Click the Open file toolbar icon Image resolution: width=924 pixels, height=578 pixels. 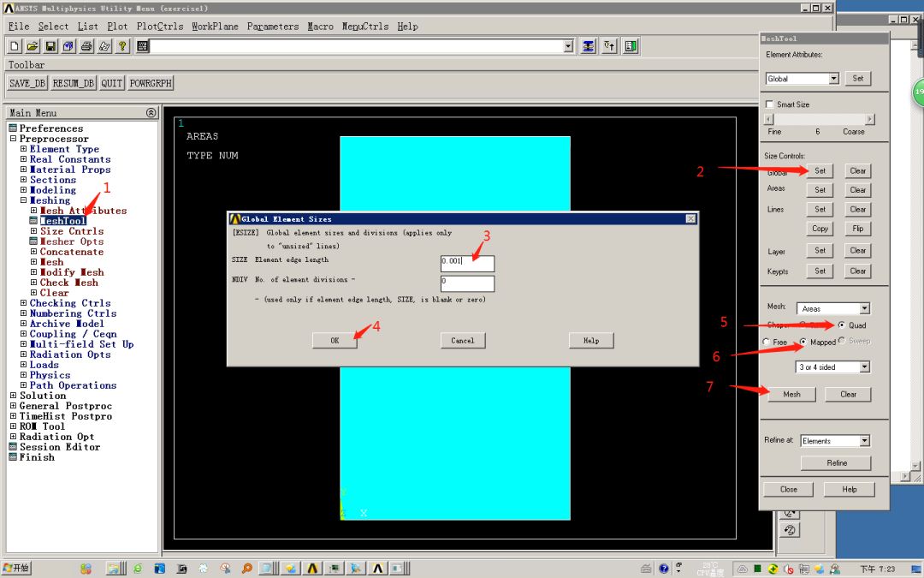(31, 45)
